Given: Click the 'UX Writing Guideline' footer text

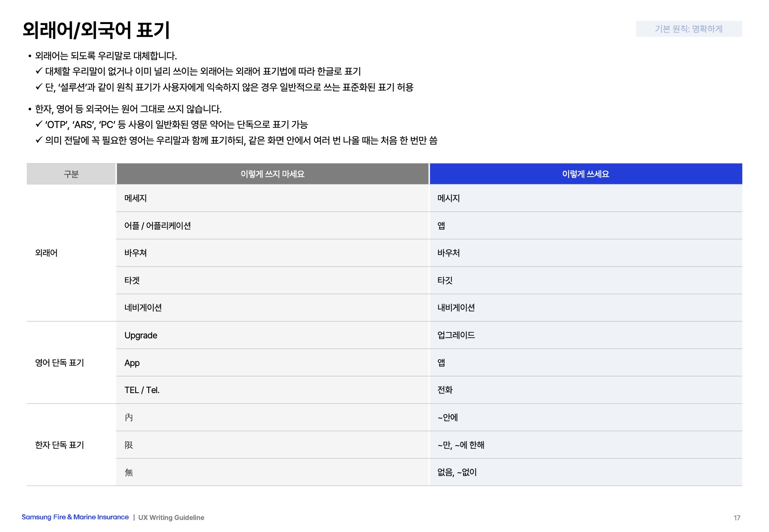Looking at the screenshot, I should tap(171, 518).
